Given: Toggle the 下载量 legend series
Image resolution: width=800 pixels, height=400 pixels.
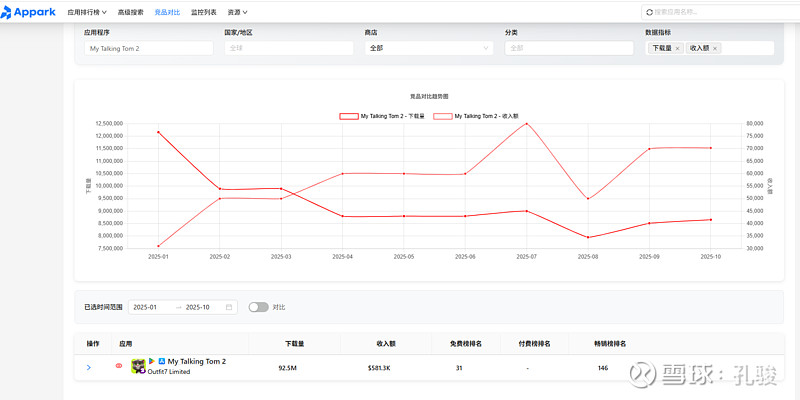Looking at the screenshot, I should pyautogui.click(x=382, y=116).
